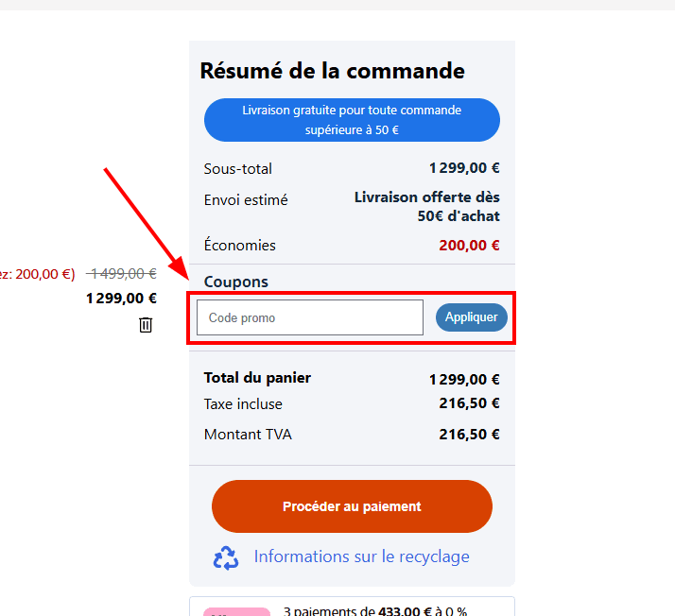Screen dimensions: 675x616
Task: Click the Taxe incluse label
Action: pyautogui.click(x=243, y=404)
